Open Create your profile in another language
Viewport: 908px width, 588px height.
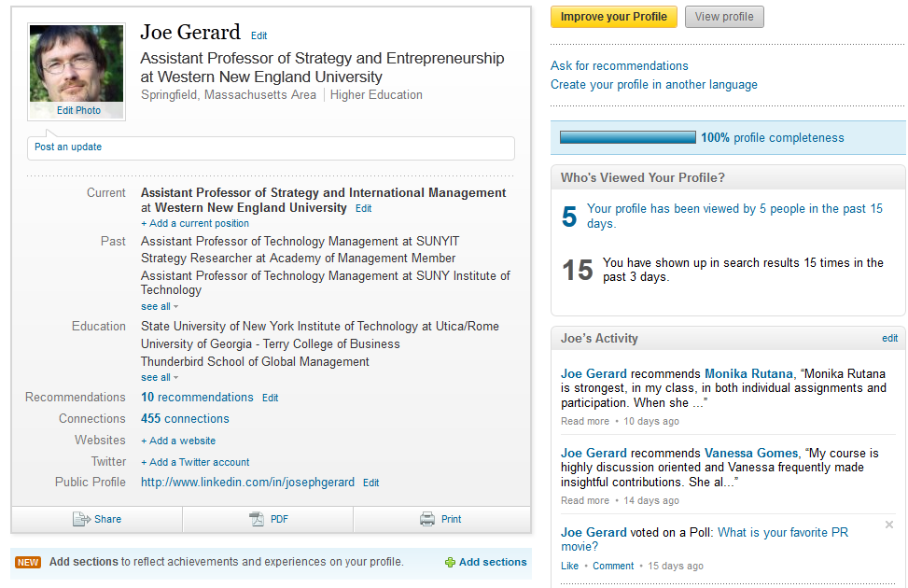pos(654,85)
